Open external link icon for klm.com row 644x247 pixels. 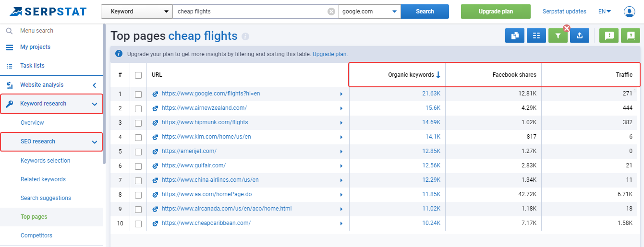click(x=155, y=137)
